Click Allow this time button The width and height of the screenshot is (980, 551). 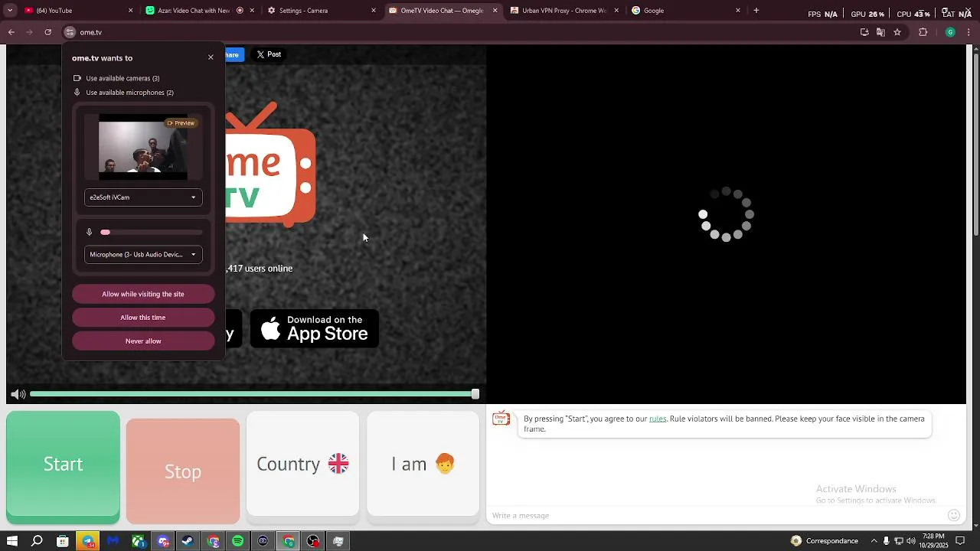pos(143,318)
